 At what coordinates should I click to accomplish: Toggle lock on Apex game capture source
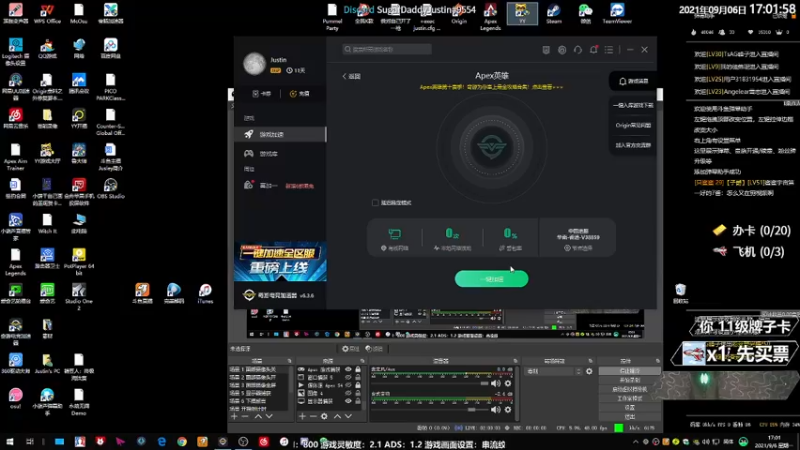coord(358,369)
